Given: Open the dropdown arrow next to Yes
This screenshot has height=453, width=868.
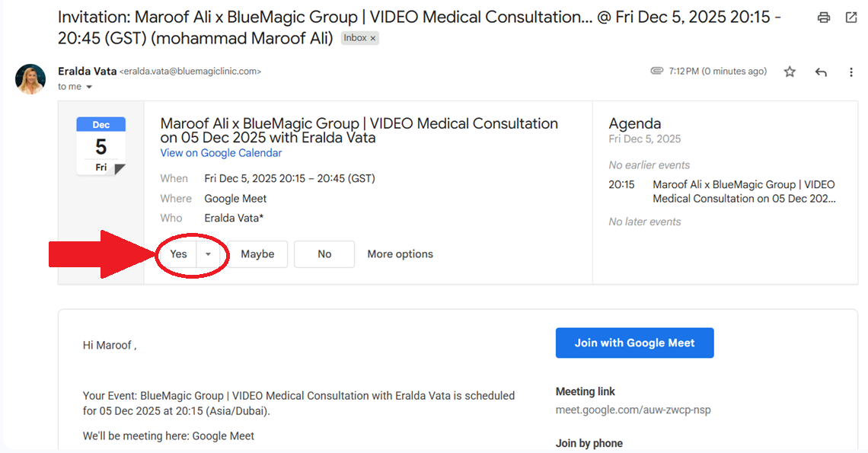Looking at the screenshot, I should pos(208,254).
